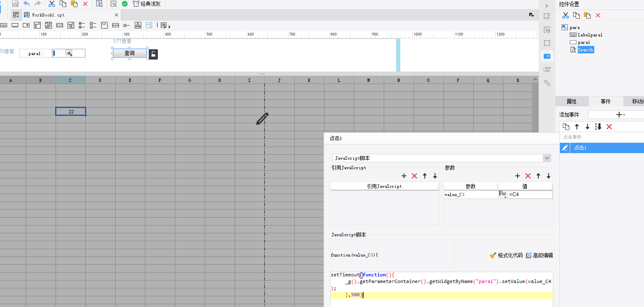Toggle the lock icon beside 查询 button

(153, 54)
